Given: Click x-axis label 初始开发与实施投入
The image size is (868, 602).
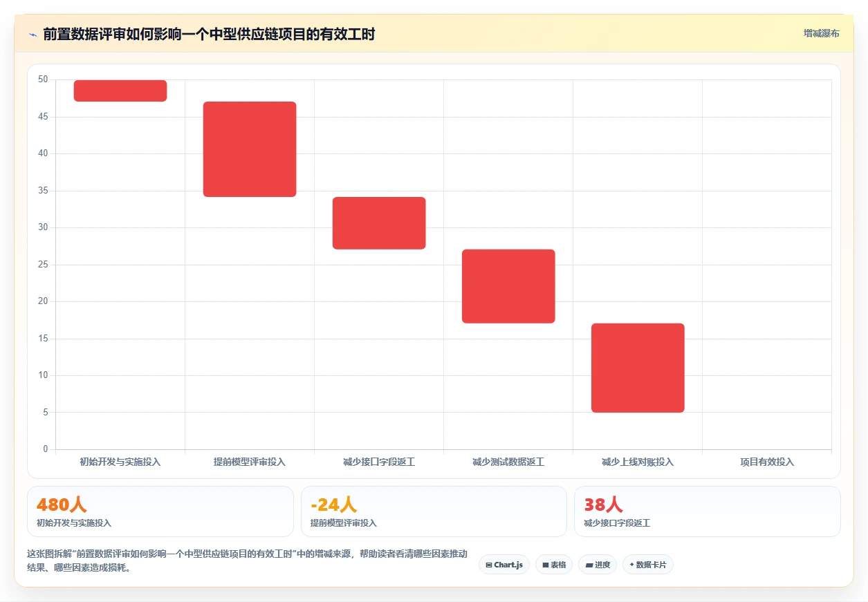Looking at the screenshot, I should click(x=120, y=462).
